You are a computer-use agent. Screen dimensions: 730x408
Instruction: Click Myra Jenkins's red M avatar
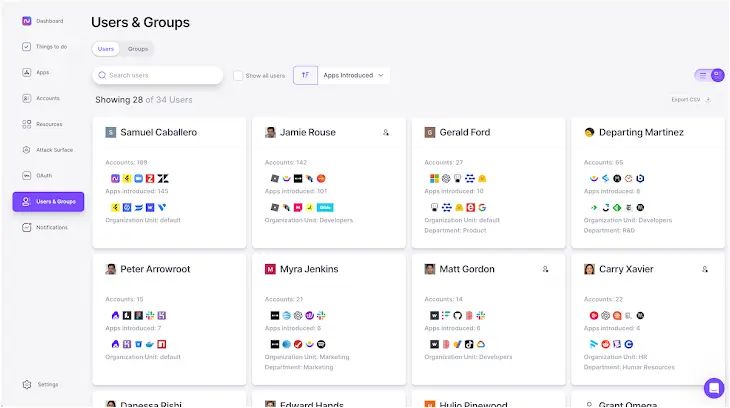point(270,269)
